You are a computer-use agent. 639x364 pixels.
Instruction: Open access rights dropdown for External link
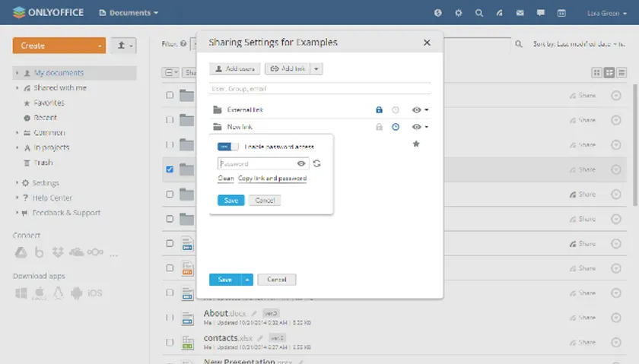point(420,110)
